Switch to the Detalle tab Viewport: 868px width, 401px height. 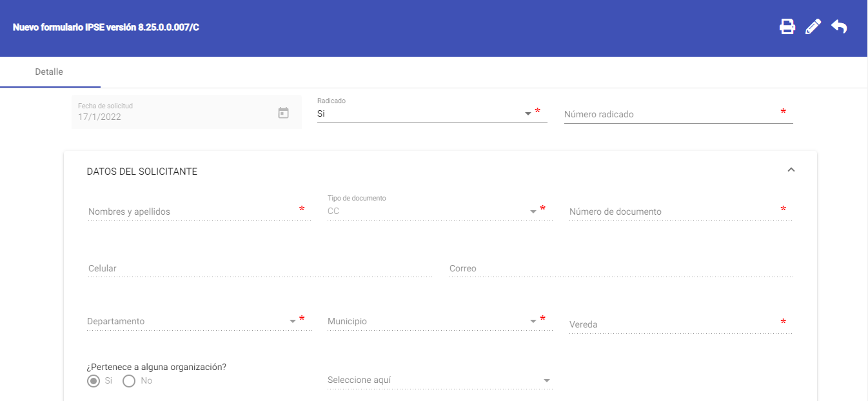click(x=49, y=72)
